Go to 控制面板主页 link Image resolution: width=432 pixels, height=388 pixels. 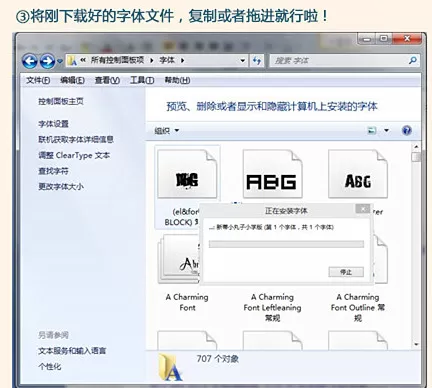point(61,101)
